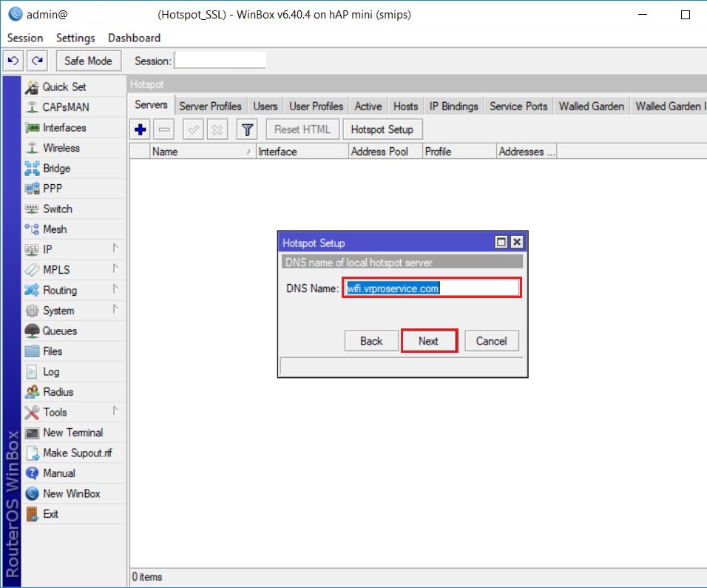
Task: Open the PPP section
Action: pyautogui.click(x=74, y=189)
